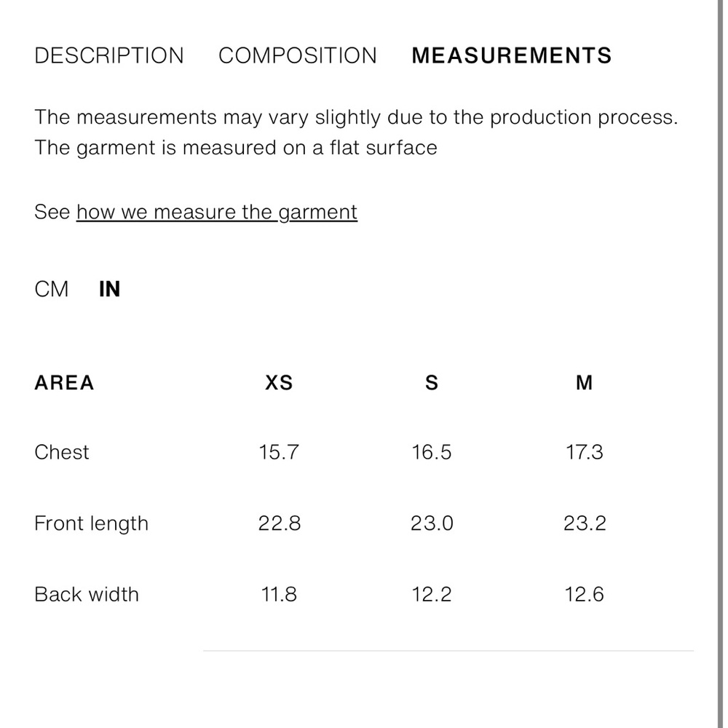Switch measurement units to CM
728x728 pixels.
click(52, 289)
